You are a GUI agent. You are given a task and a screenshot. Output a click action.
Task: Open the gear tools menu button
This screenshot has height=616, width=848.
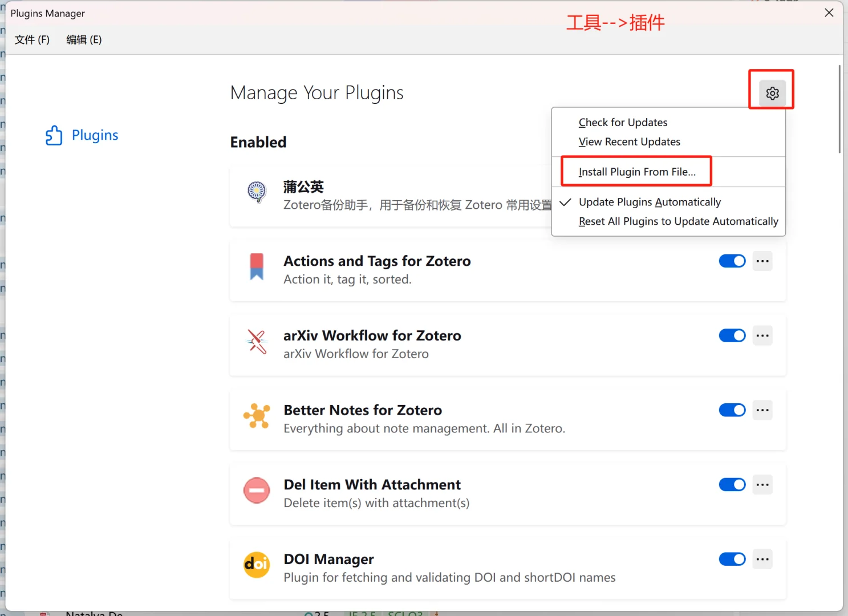point(772,93)
